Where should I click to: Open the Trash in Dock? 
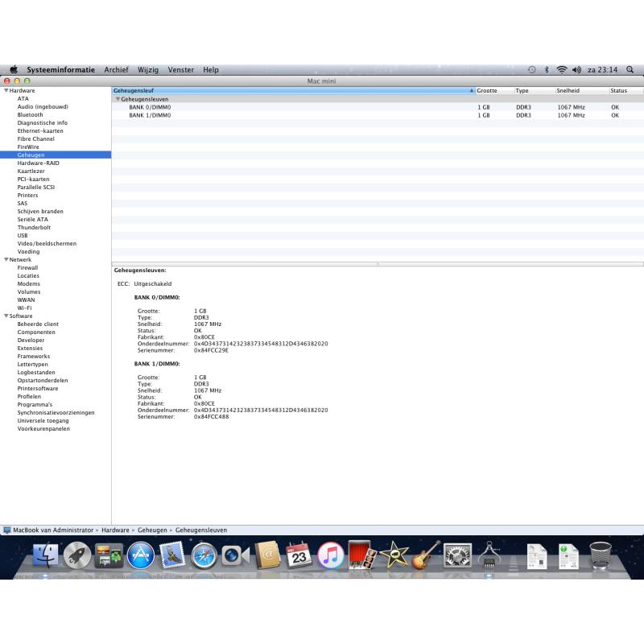pos(600,555)
